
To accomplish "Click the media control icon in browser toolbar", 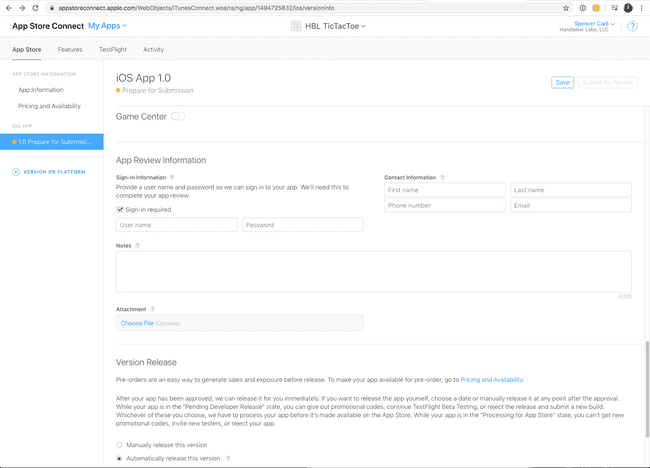I will (615, 8).
